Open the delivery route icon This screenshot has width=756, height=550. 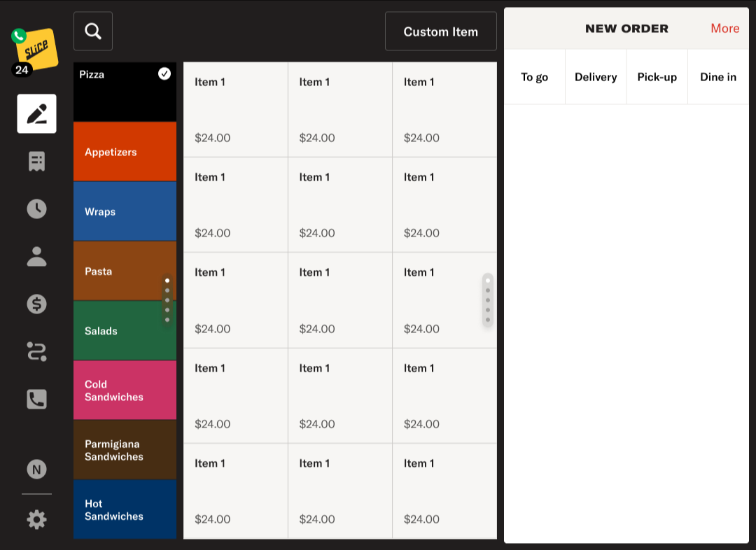[36, 351]
